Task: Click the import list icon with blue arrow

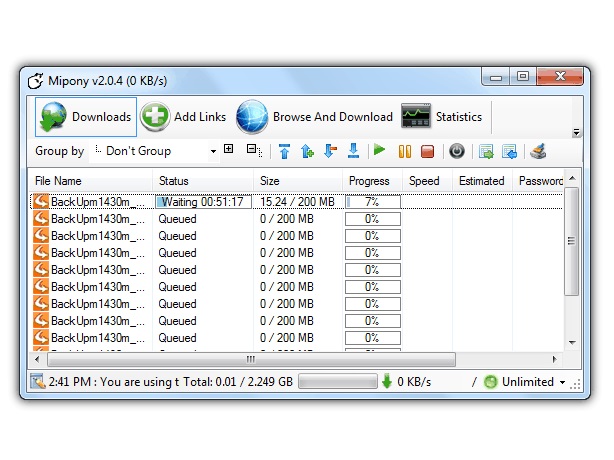Action: 509,152
